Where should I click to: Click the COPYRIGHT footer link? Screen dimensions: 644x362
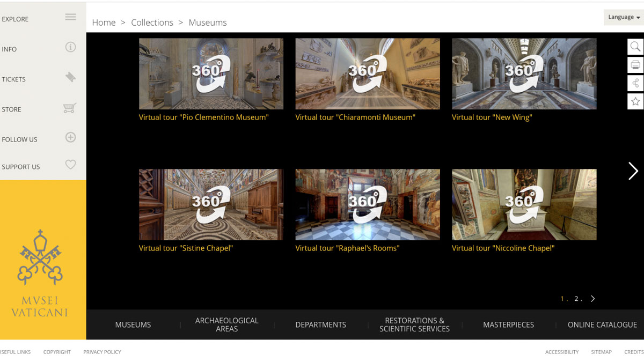(57, 352)
